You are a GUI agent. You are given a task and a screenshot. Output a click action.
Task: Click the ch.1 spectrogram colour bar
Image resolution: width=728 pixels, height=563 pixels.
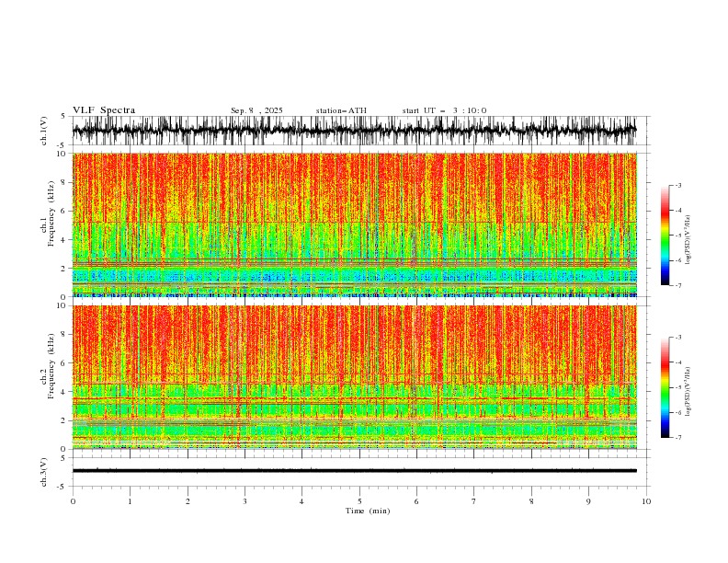click(x=665, y=236)
